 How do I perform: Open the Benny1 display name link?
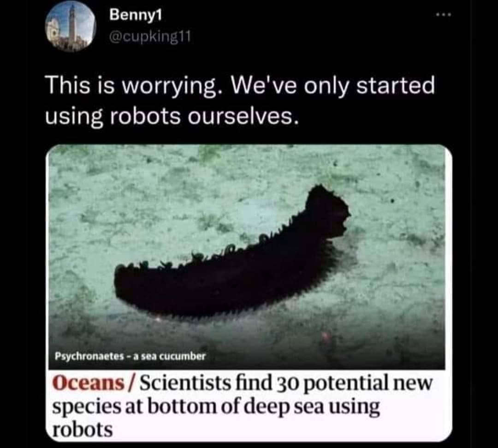(x=136, y=15)
